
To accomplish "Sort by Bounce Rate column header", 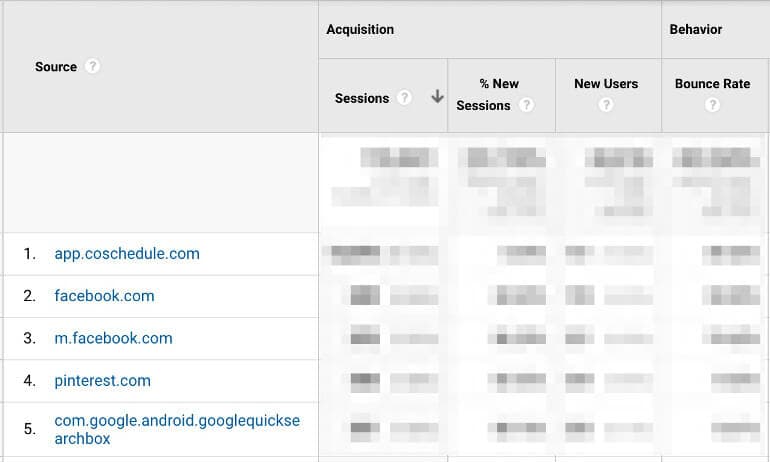I will pyautogui.click(x=712, y=83).
